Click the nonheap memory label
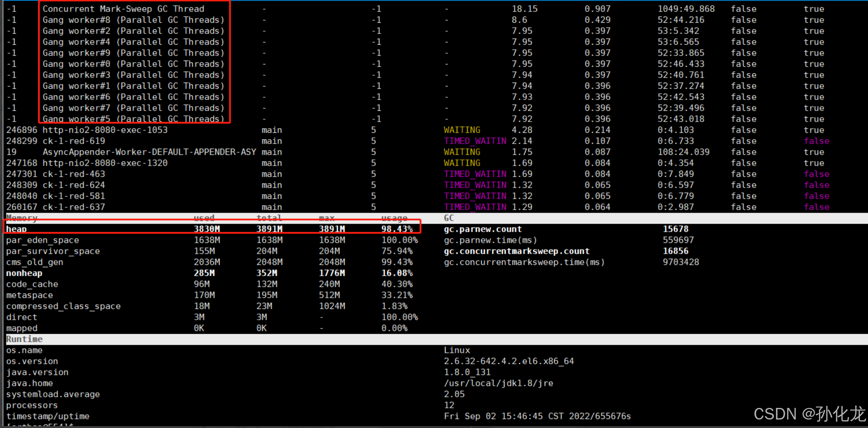The width and height of the screenshot is (868, 428). 24,273
